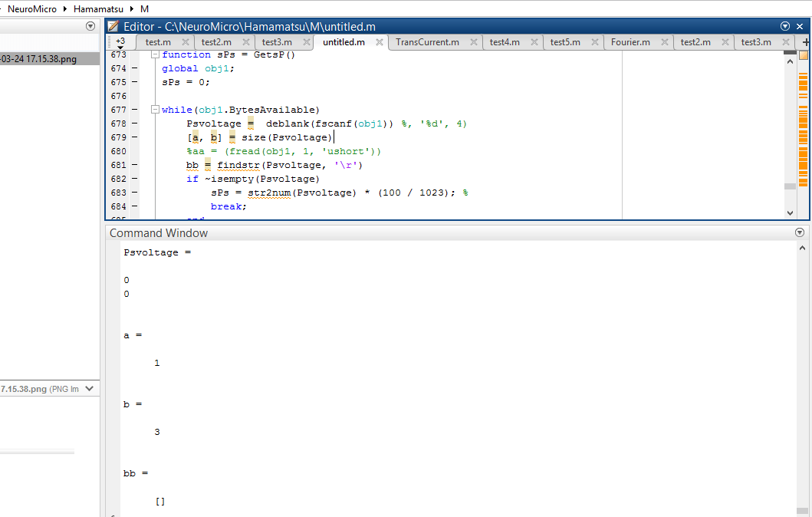The height and width of the screenshot is (517, 812).
Task: Click 'Psvoltage =' output in Command Window
Action: tap(157, 252)
